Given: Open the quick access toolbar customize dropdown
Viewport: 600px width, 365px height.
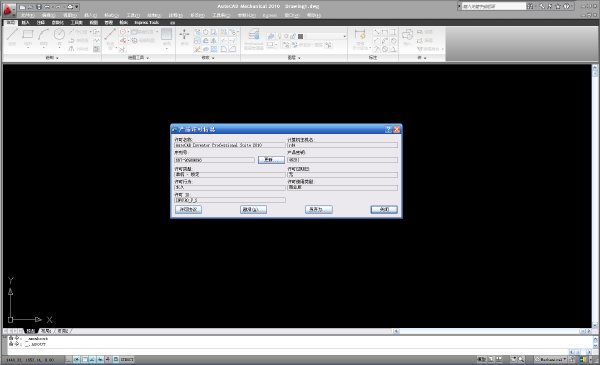Looking at the screenshot, I should click(77, 7).
